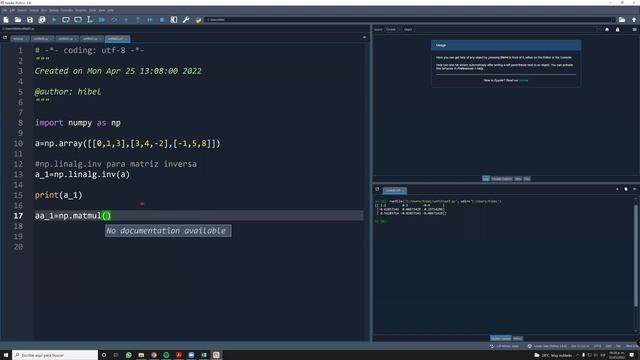Image resolution: width=640 pixels, height=360 pixels.
Task: Open the Help source Console dropdown
Action: click(393, 29)
